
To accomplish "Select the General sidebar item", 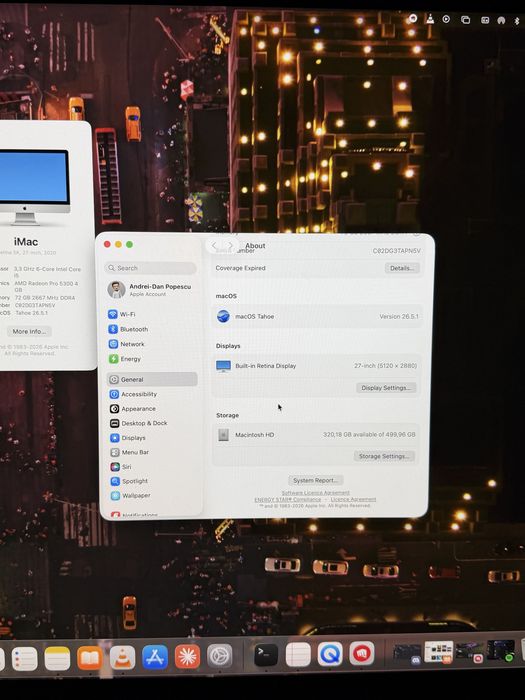I will click(x=152, y=379).
